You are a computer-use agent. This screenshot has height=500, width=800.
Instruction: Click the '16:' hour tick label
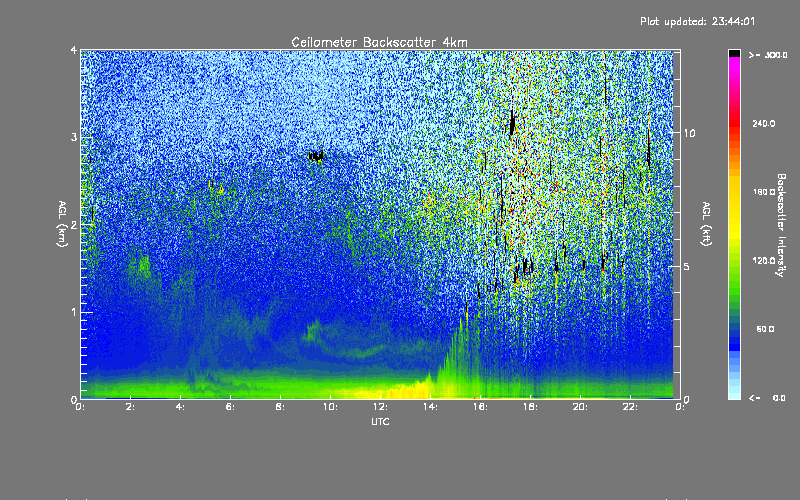coord(480,407)
